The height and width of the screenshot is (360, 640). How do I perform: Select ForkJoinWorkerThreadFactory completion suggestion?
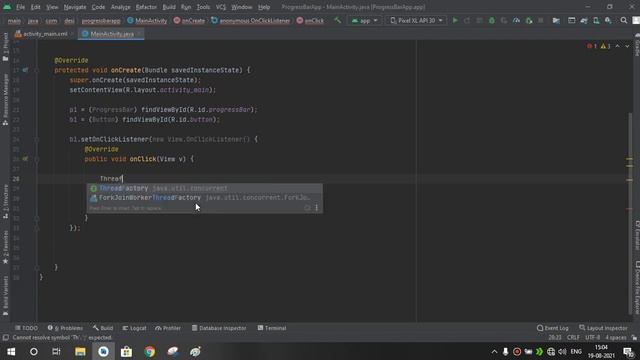tap(205, 198)
